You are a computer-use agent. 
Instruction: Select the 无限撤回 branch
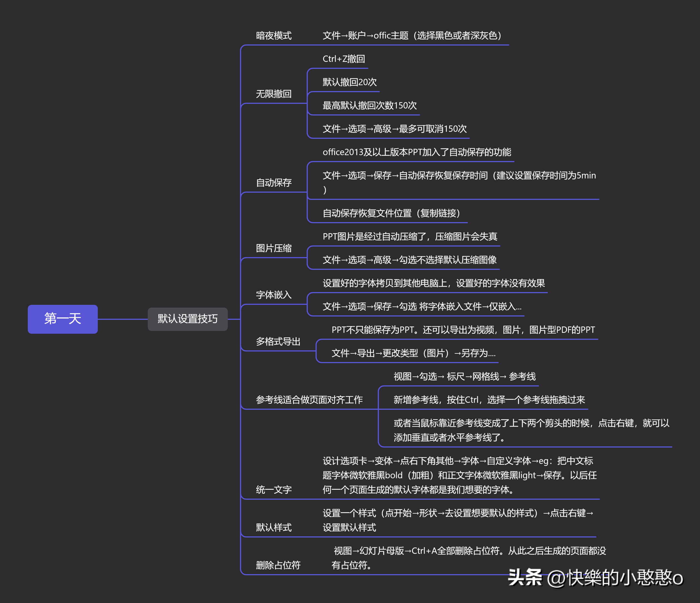tap(274, 94)
